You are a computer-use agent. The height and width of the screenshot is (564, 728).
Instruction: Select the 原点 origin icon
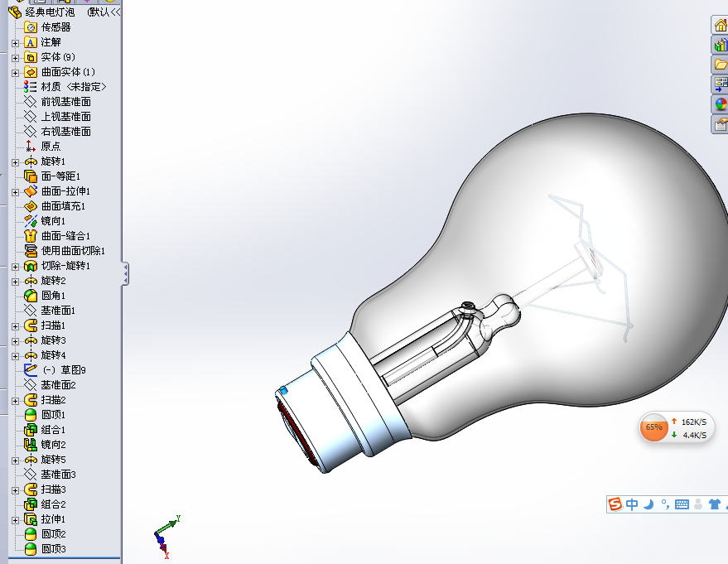(31, 147)
